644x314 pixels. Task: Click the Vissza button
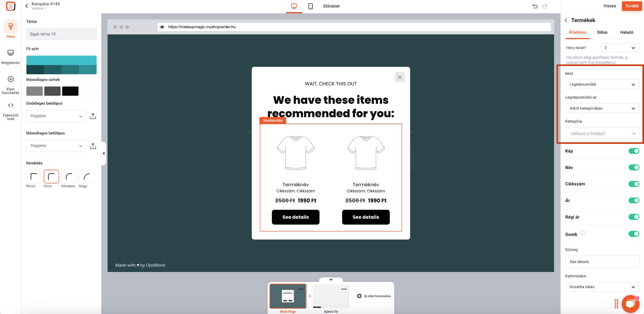(609, 6)
